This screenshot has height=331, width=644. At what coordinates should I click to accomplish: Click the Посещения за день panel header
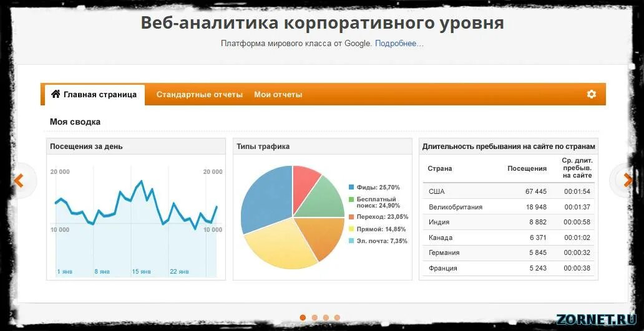coord(136,146)
